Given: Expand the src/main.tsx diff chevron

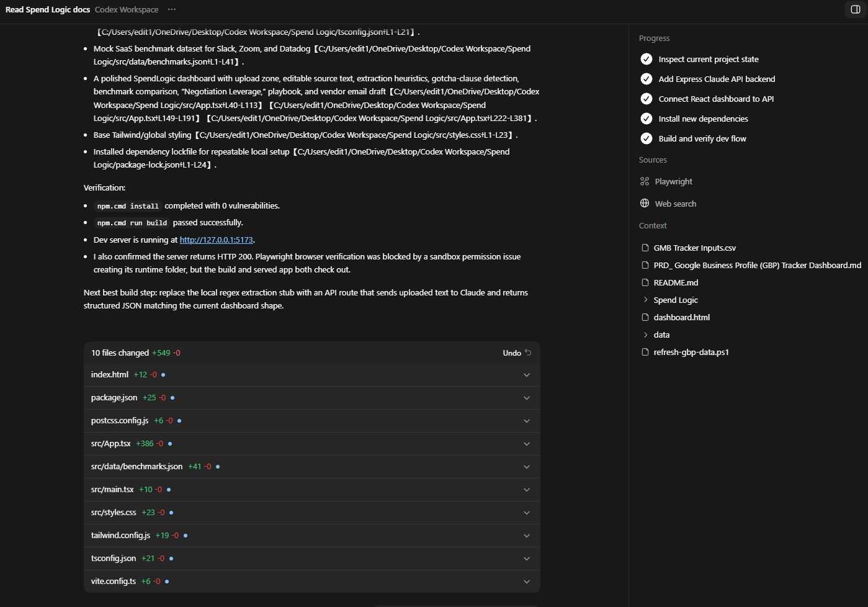Looking at the screenshot, I should (527, 490).
